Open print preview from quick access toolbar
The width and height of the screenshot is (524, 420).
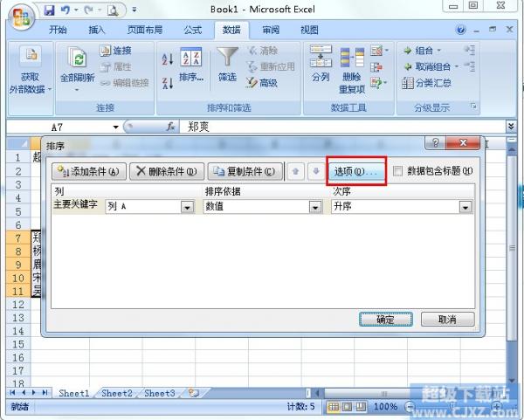click(x=113, y=10)
